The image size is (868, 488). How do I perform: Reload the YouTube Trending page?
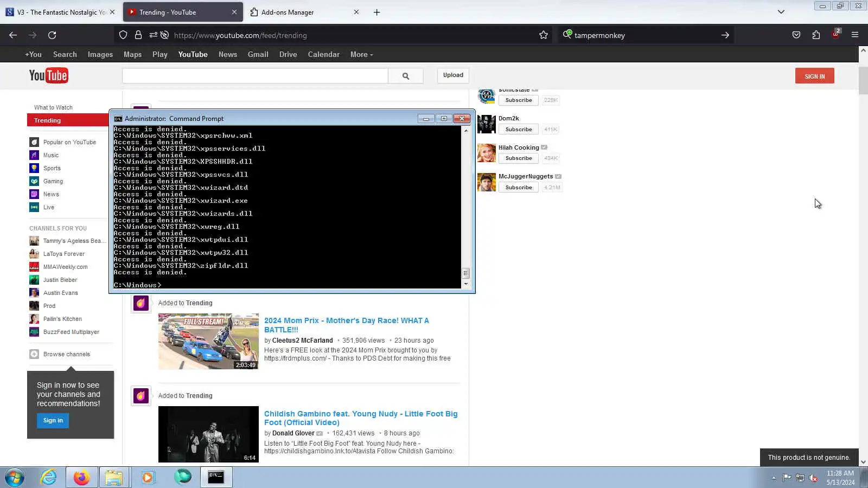52,35
